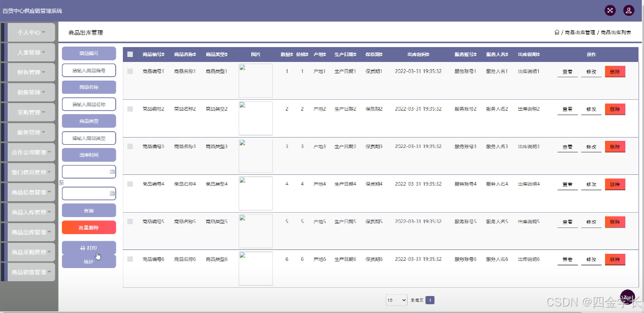Check the row for 商品编号2
Image resolution: width=644 pixels, height=313 pixels.
point(130,109)
